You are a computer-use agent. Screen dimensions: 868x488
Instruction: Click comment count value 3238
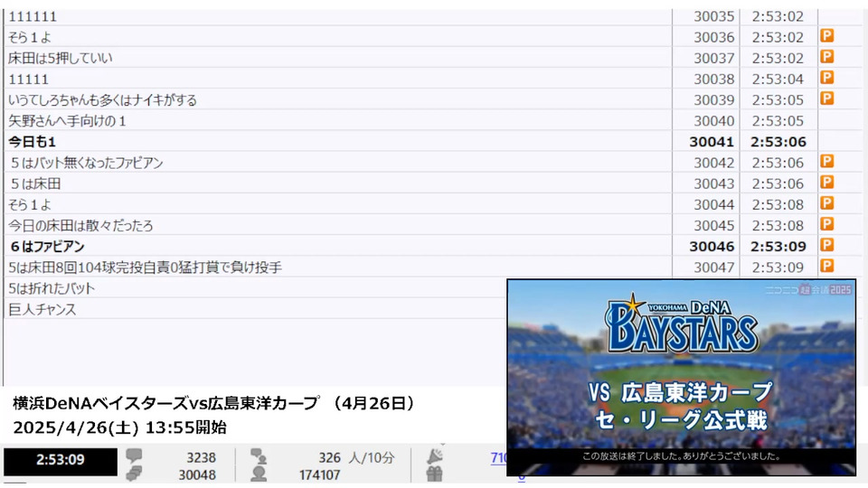(x=201, y=457)
